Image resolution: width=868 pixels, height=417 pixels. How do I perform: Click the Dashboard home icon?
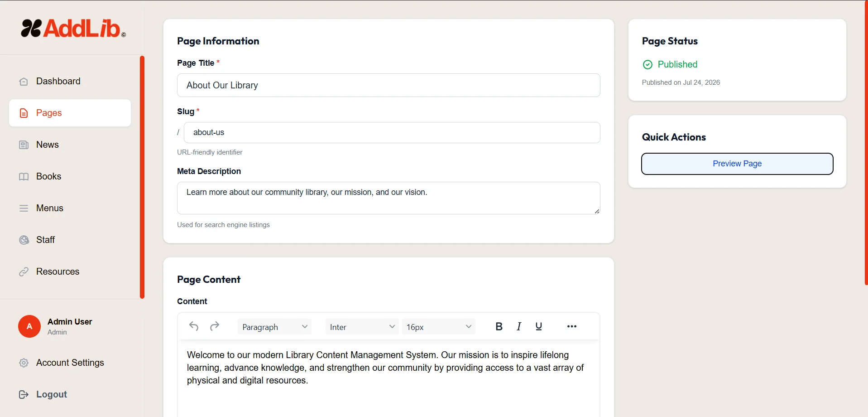tap(24, 82)
